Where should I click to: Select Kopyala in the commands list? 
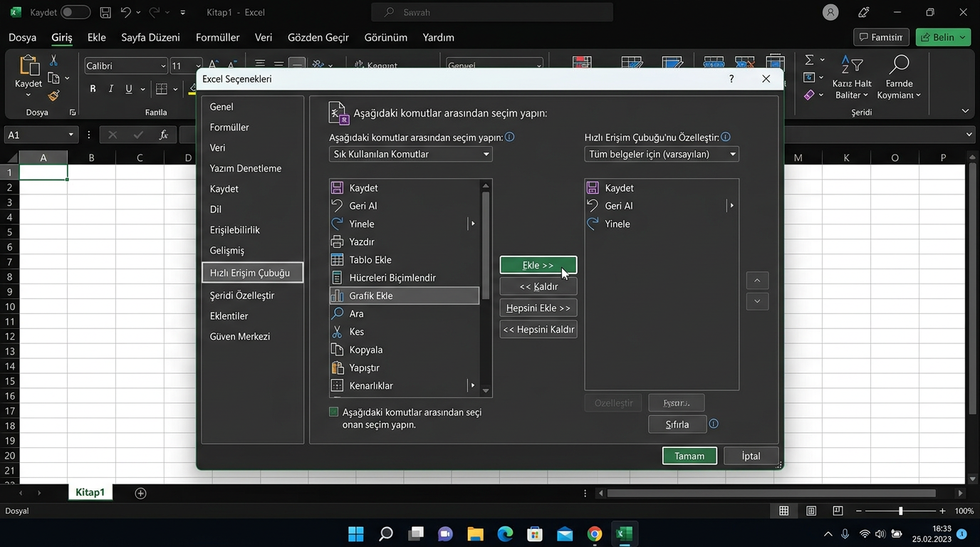[366, 350]
